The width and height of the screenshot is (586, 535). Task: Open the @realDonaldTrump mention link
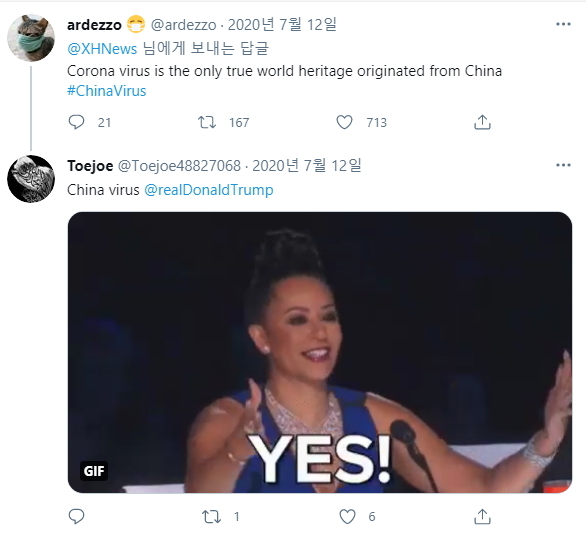tap(209, 190)
